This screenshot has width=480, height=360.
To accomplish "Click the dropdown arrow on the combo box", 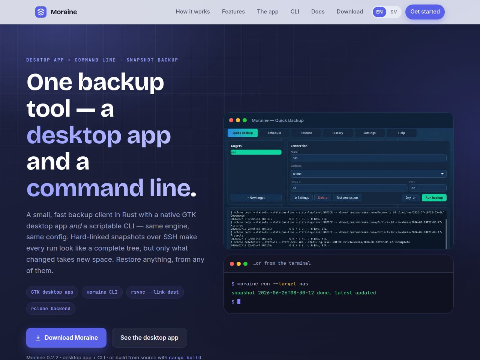I will 442,174.
